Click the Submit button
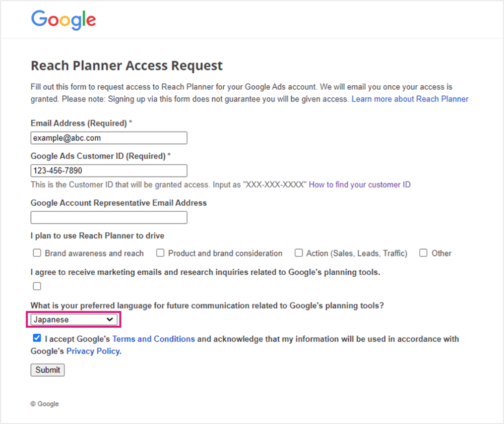The height and width of the screenshot is (424, 504). (47, 370)
